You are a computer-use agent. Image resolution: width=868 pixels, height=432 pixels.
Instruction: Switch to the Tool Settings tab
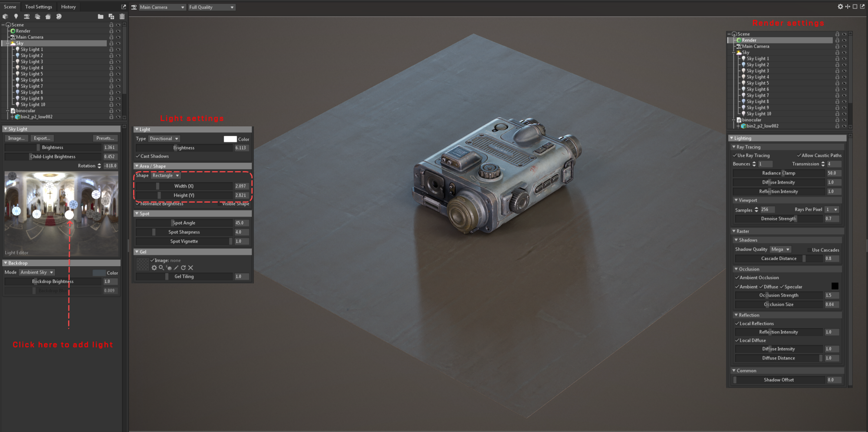pos(39,7)
